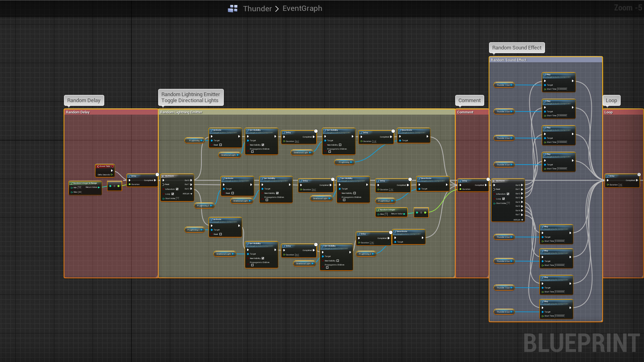Click Add pin on the lightning MultiGate
This screenshot has height=362, width=644.
188,193
